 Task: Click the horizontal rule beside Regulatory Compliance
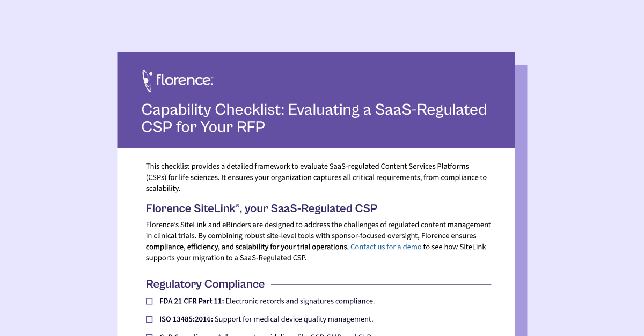[381, 284]
